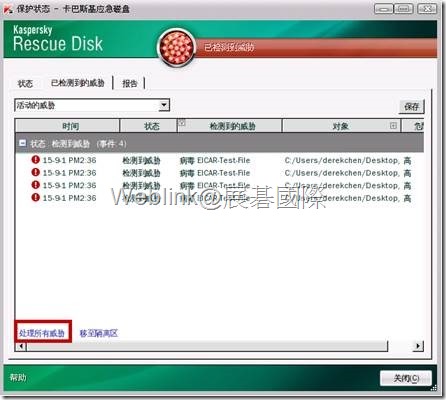Image resolution: width=446 pixels, height=400 pixels.
Task: Minimize the 保护状态 window
Action: pos(384,9)
